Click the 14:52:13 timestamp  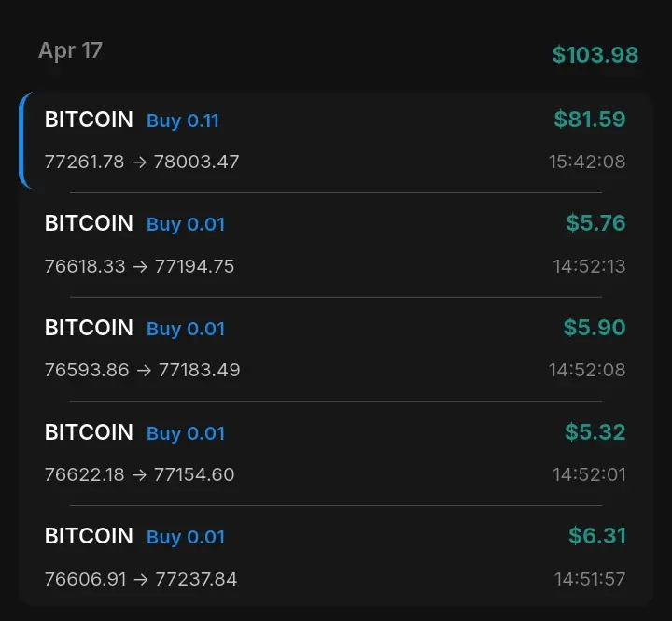tap(589, 266)
